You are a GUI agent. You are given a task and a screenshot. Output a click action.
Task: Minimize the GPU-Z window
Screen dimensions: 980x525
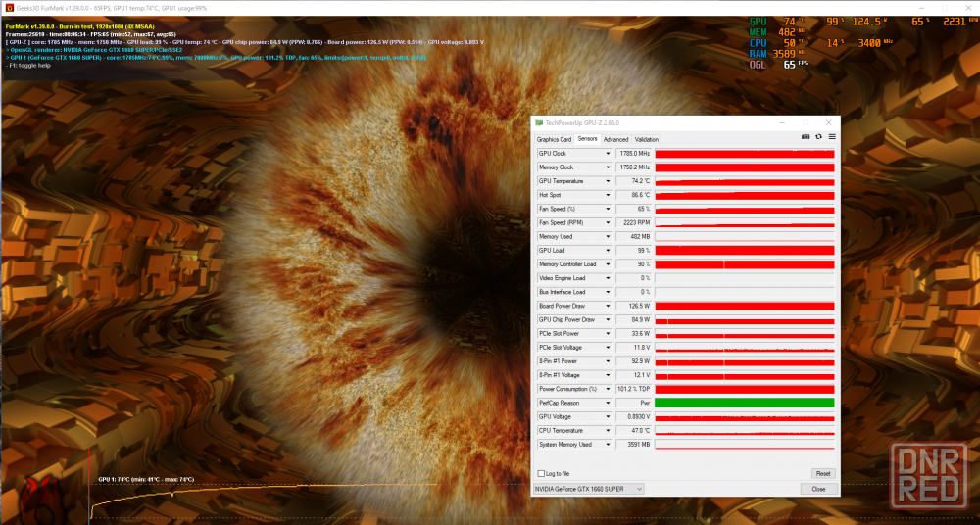coord(782,123)
